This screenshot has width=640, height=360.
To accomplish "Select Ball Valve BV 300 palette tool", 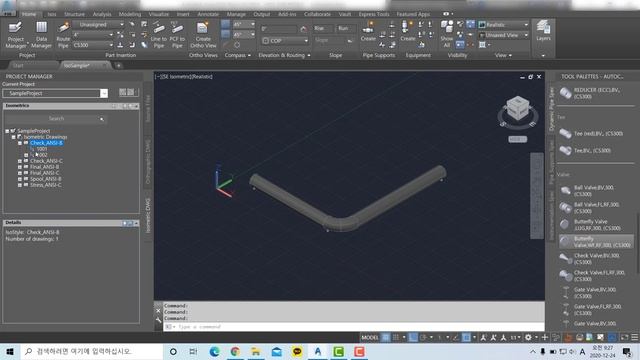I will tap(595, 191).
